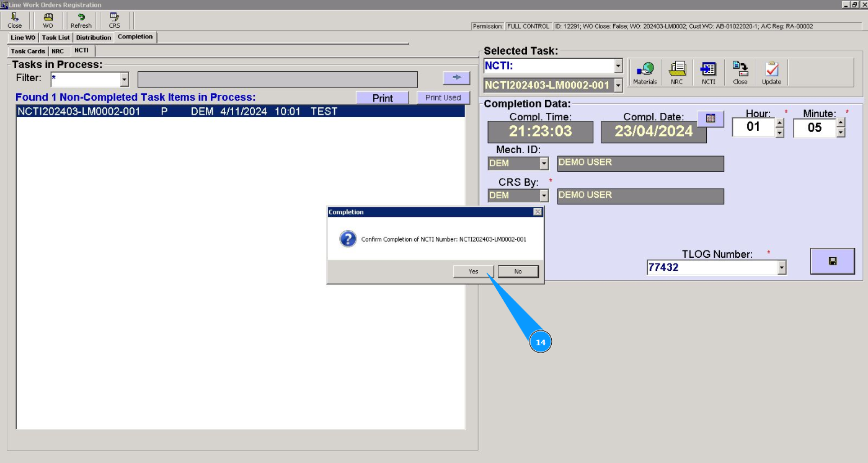This screenshot has width=868, height=463.
Task: Click the status text starting with ID: 12291
Action: tap(683, 26)
